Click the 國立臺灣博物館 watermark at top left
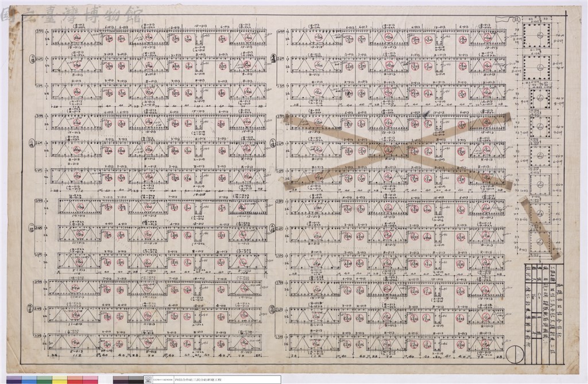 pos(71,15)
